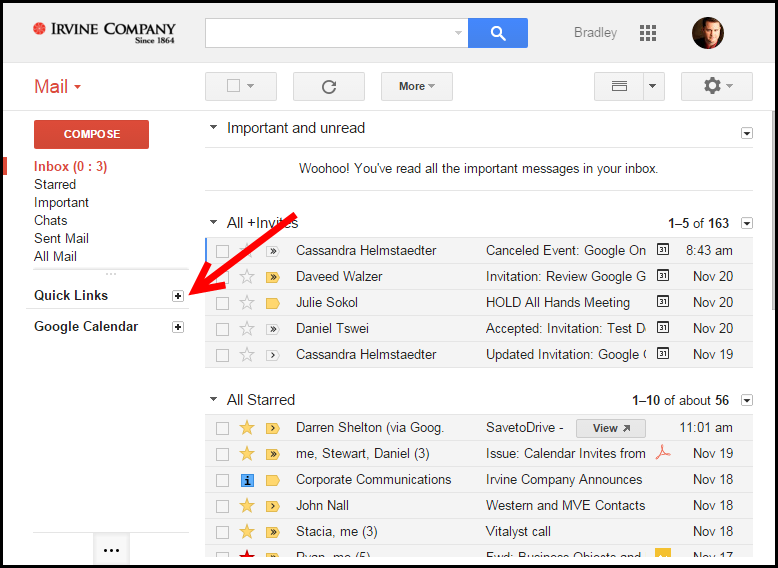
Task: Open the Google apps grid icon
Action: tap(648, 33)
